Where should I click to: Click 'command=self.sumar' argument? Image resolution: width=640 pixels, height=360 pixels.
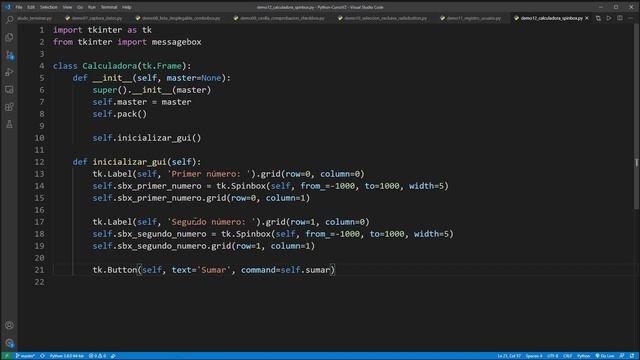tap(285, 270)
